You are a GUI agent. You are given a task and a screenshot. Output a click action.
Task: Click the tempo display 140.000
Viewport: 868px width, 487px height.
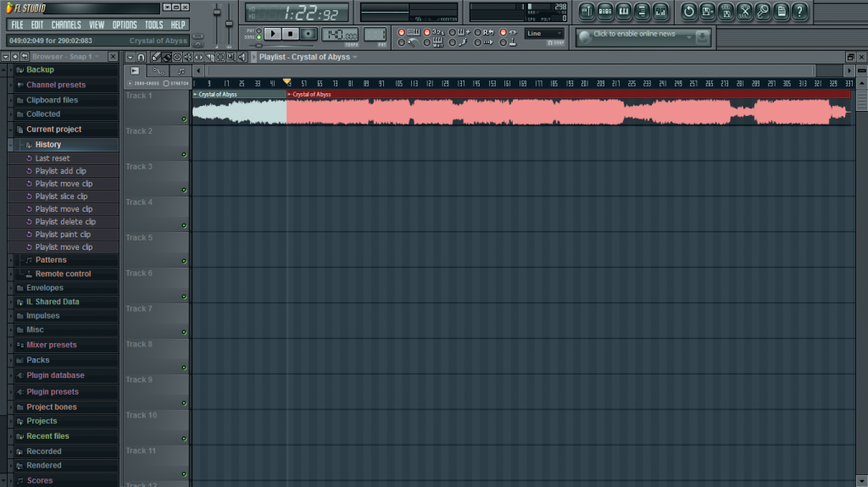point(340,35)
